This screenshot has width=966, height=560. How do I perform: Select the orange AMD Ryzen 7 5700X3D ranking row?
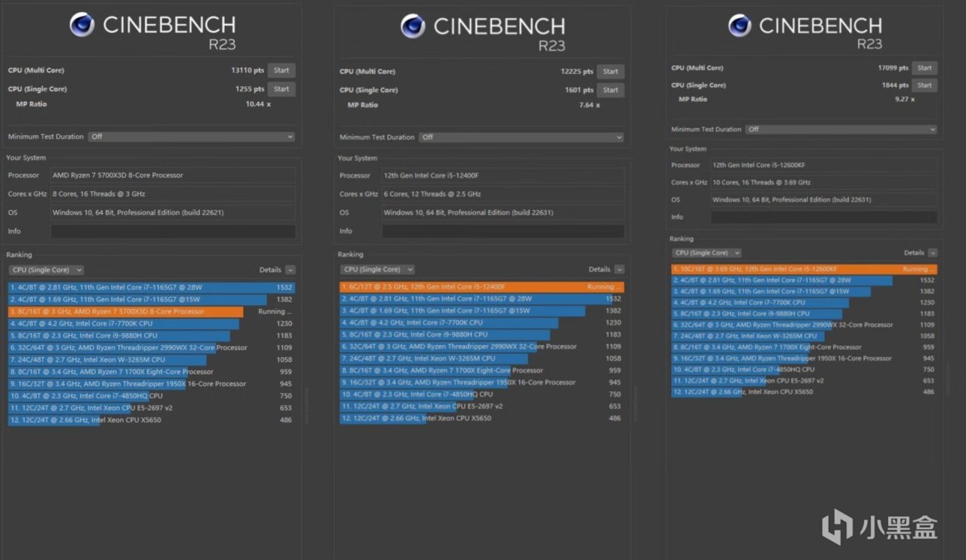[x=151, y=312]
